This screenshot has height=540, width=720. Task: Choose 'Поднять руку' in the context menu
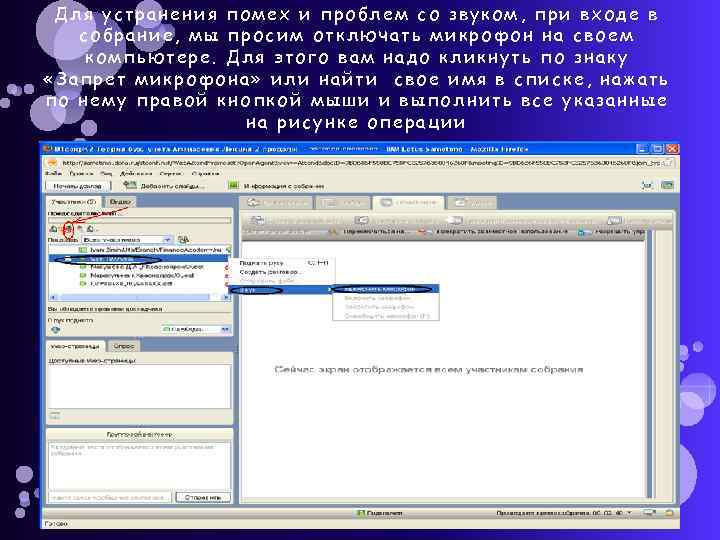[x=282, y=263]
